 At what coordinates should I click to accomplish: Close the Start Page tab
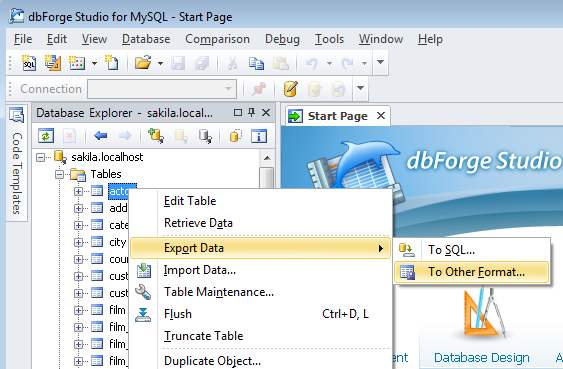pos(381,116)
